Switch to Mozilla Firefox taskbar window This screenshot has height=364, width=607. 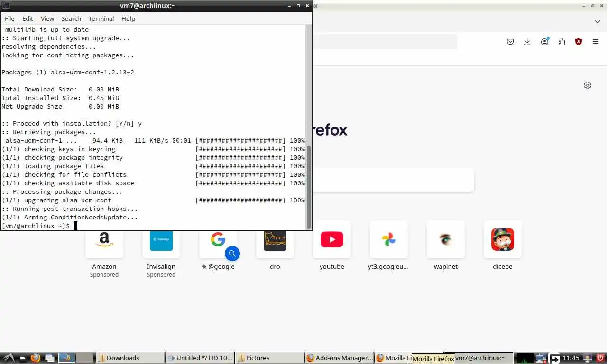point(393,358)
